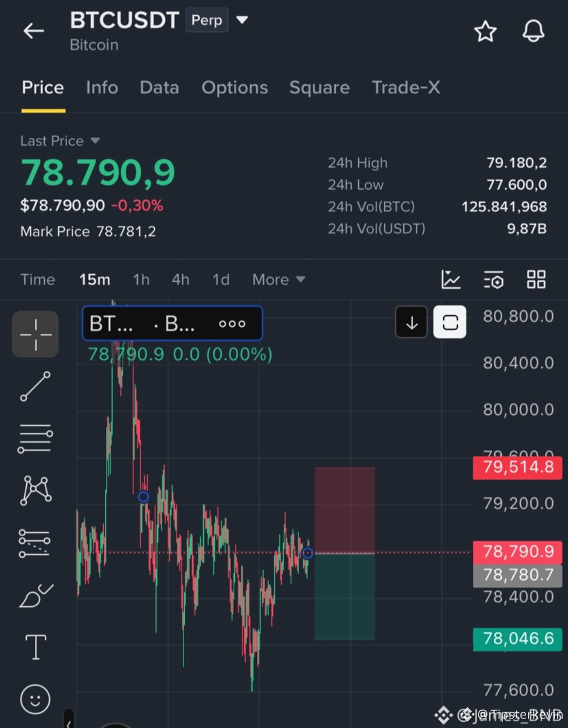Tap the Perp contract badge

pos(207,20)
